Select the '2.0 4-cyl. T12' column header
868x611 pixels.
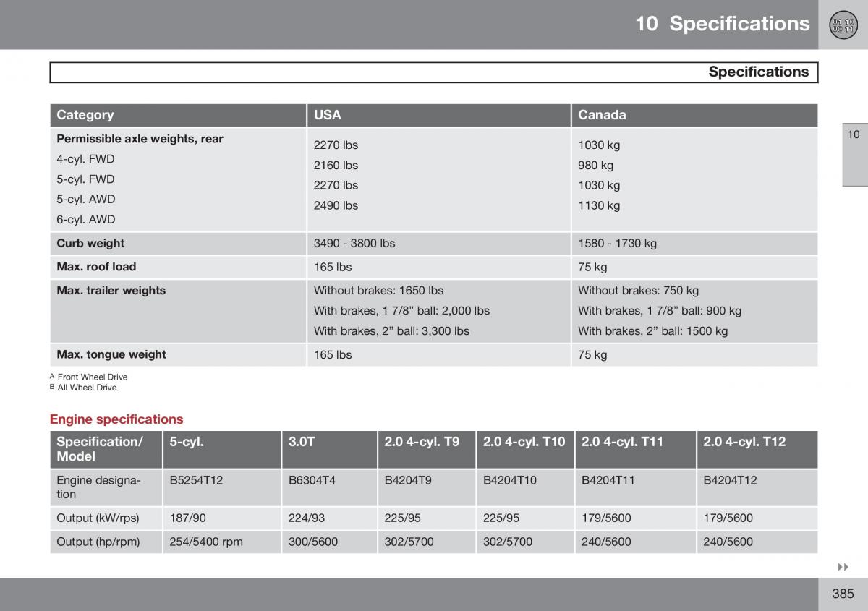click(x=757, y=449)
